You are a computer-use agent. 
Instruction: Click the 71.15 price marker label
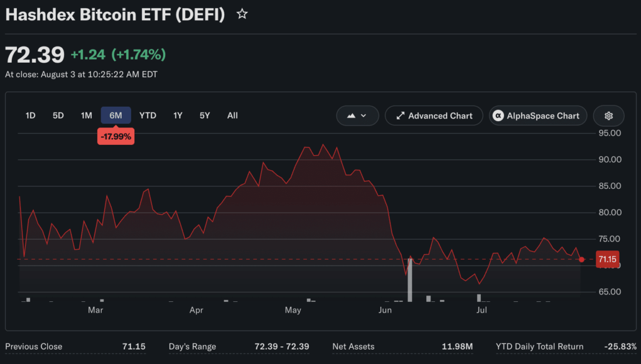pos(607,259)
